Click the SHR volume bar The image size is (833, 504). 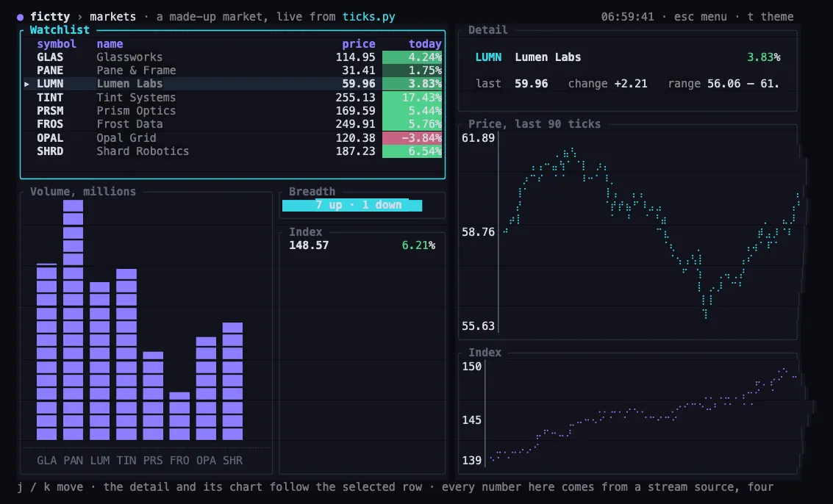click(232, 381)
